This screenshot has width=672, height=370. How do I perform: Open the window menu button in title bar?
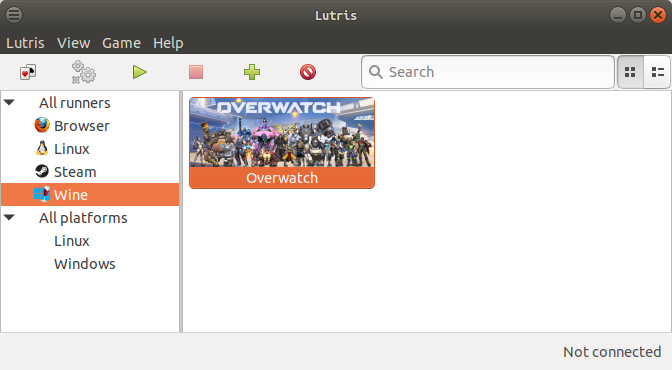14,15
